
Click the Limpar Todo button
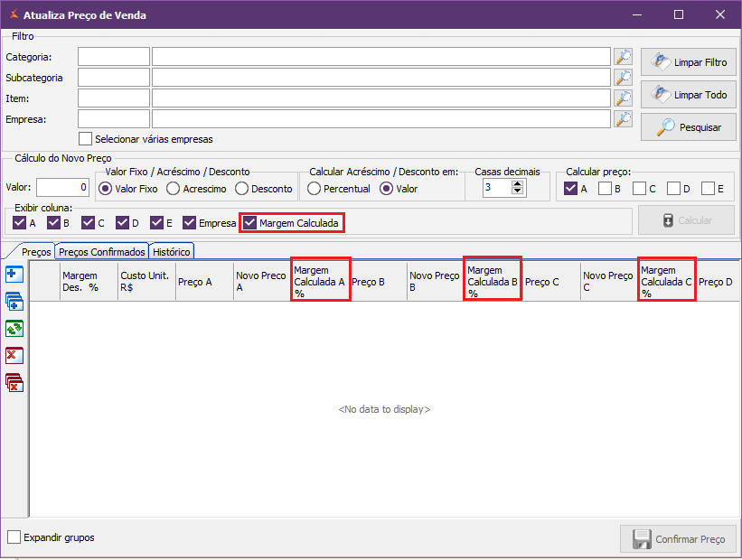pos(689,95)
